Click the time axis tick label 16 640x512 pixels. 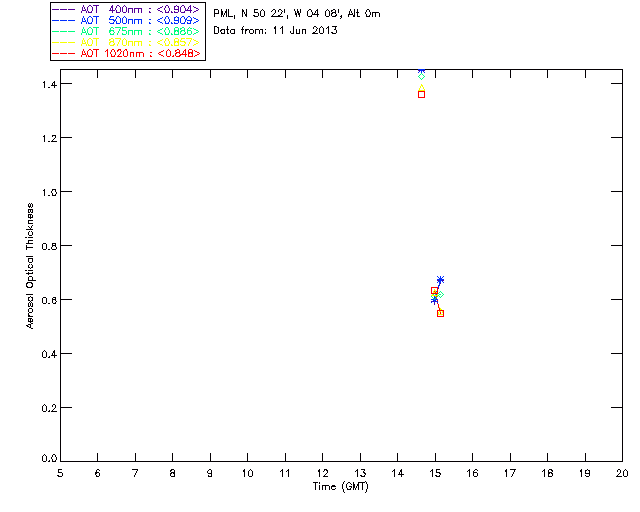pos(473,473)
